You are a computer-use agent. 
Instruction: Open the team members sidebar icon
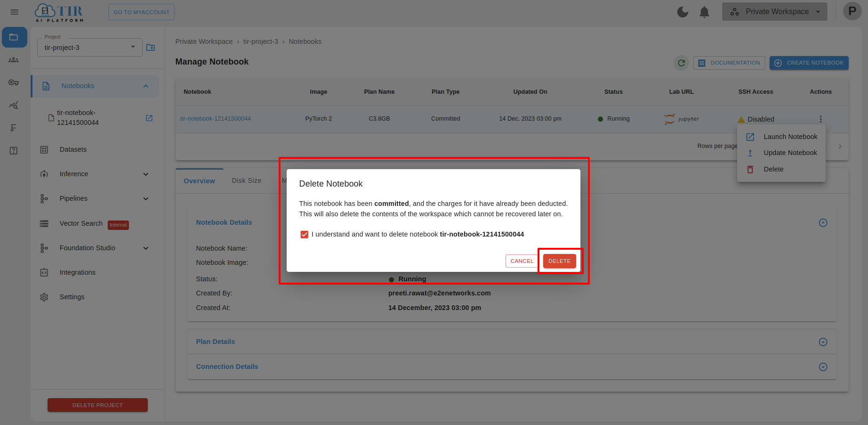14,60
